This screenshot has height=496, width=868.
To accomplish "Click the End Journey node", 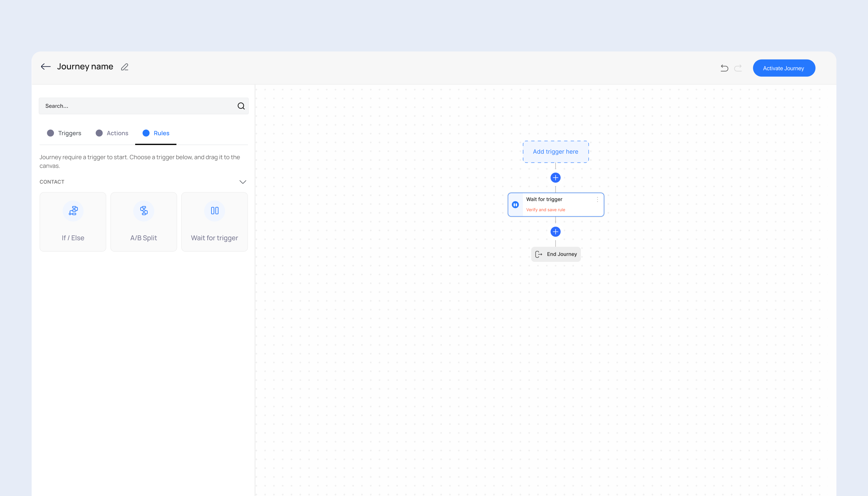I will (556, 254).
